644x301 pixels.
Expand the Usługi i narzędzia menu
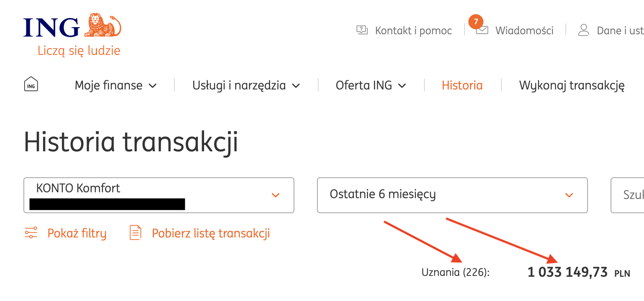[246, 86]
